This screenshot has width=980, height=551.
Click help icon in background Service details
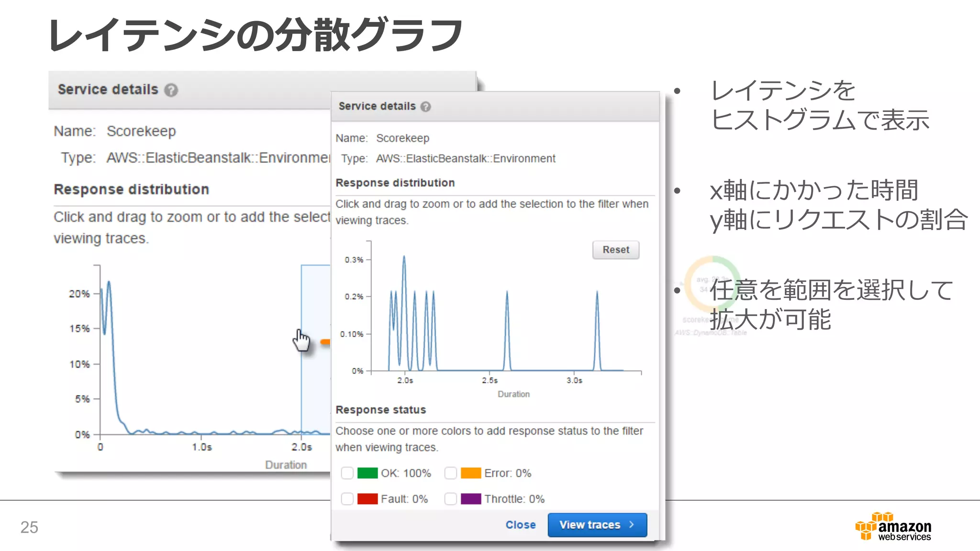(x=171, y=90)
